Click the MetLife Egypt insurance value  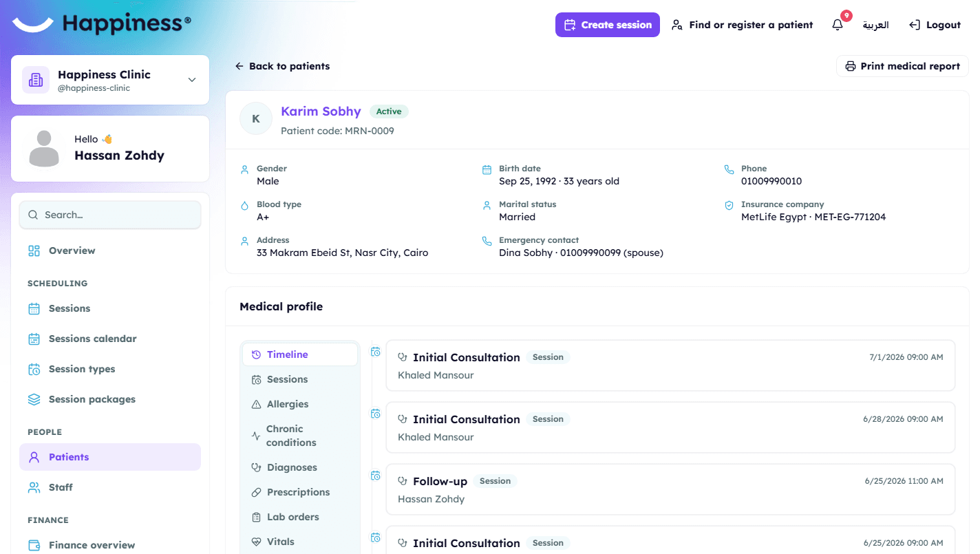pyautogui.click(x=813, y=217)
